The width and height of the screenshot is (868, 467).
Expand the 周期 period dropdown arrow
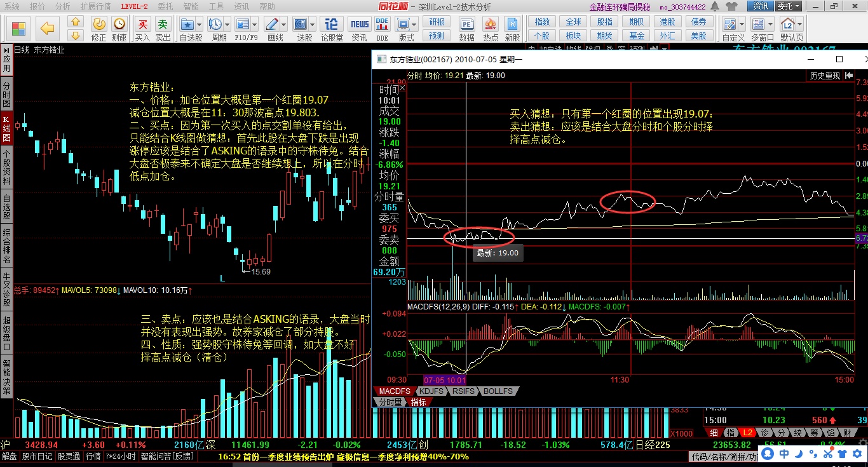pos(227,24)
